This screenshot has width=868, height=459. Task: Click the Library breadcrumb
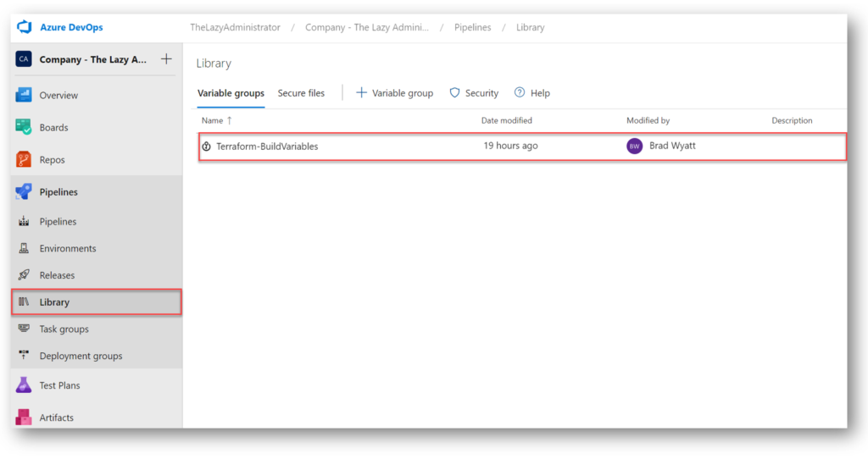point(531,28)
